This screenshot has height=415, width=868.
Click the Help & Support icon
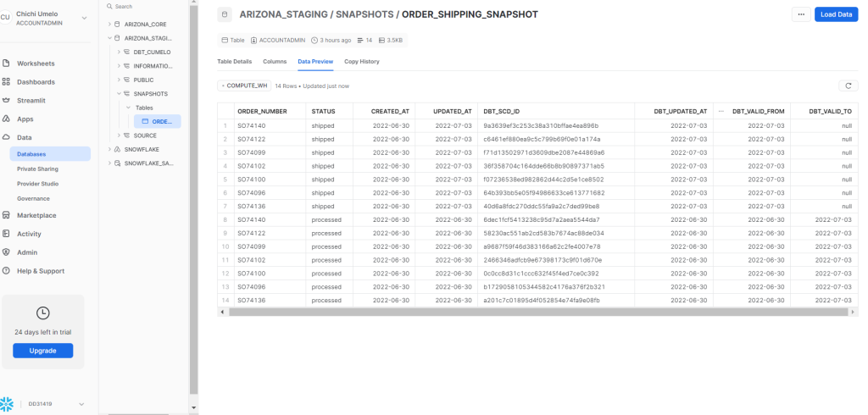[6, 271]
